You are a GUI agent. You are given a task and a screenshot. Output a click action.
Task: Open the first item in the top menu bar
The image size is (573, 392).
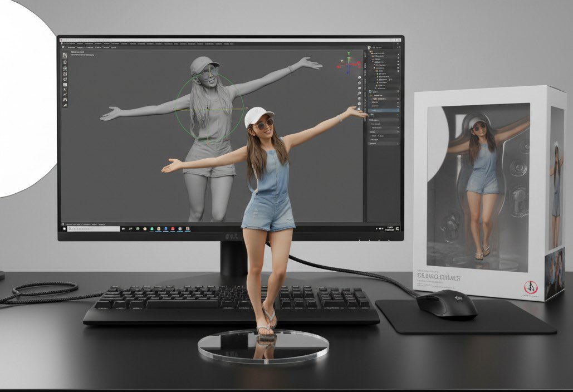69,43
